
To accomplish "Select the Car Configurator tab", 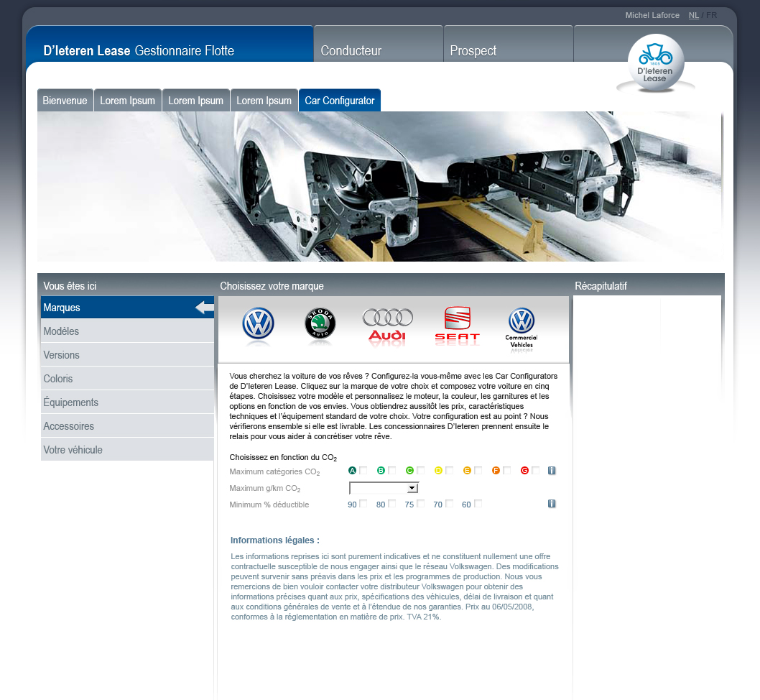I will [x=340, y=101].
